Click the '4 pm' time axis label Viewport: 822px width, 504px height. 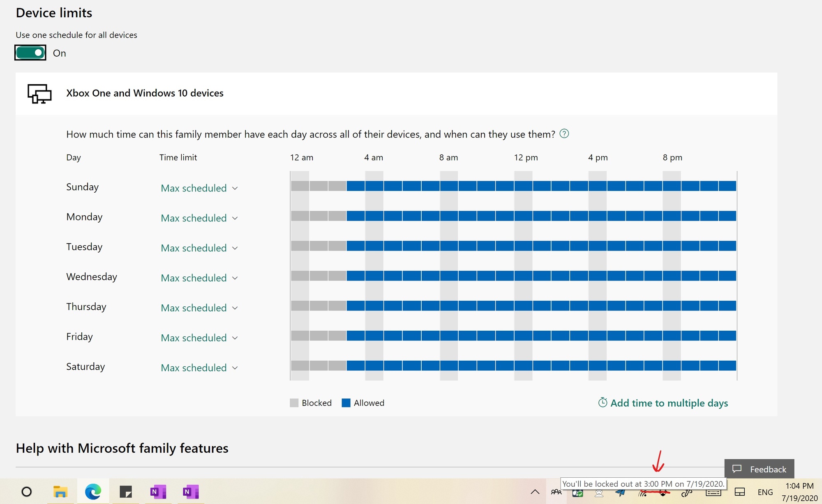[x=598, y=157]
